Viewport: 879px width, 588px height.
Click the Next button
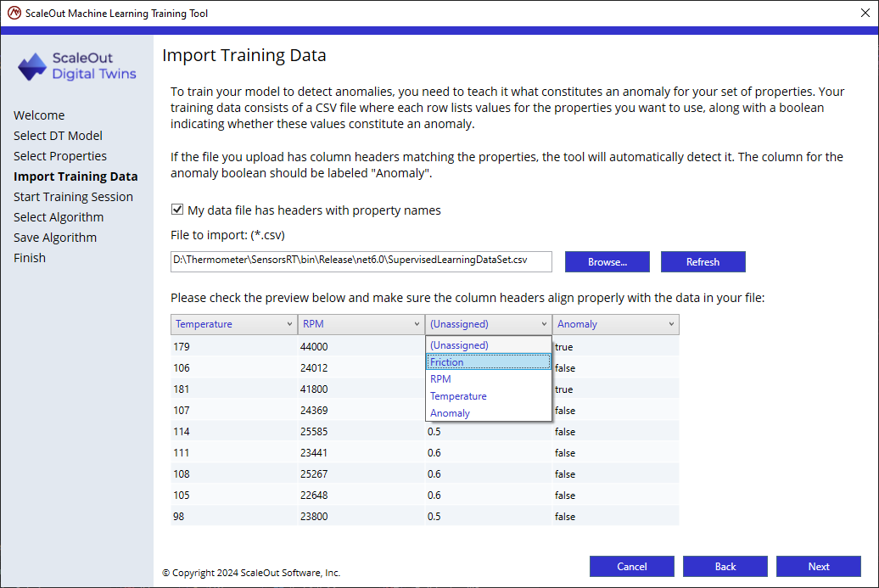[x=819, y=566]
